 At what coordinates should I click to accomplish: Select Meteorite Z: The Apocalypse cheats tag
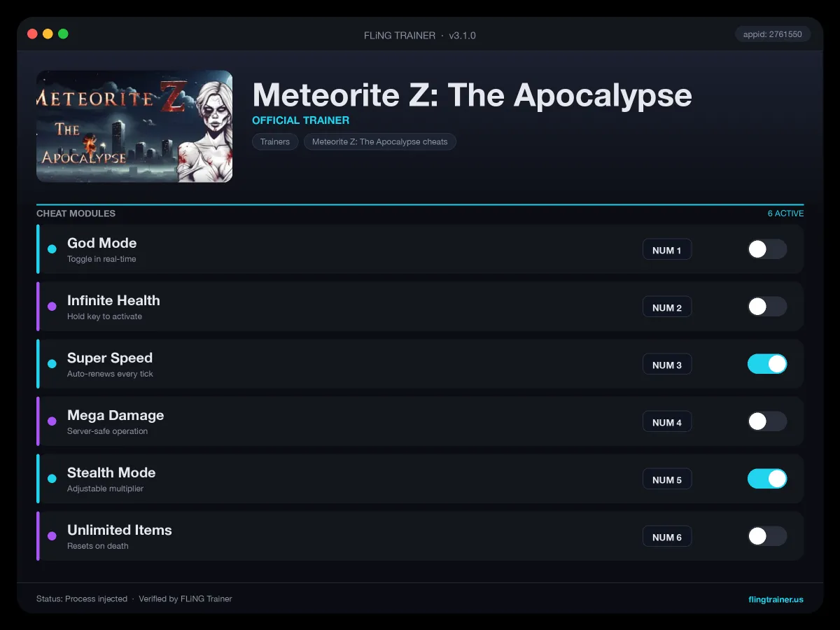coord(380,141)
